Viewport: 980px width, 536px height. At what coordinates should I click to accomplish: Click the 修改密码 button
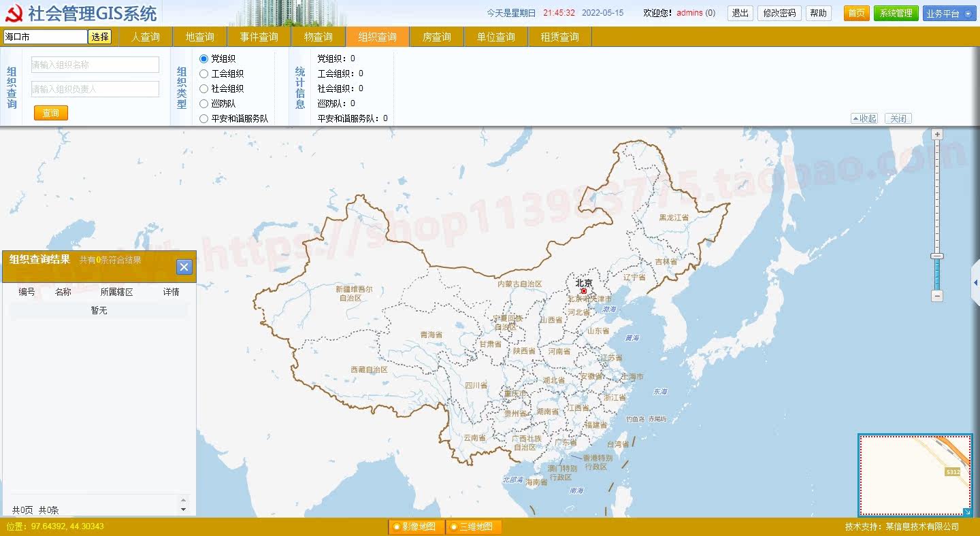point(779,13)
